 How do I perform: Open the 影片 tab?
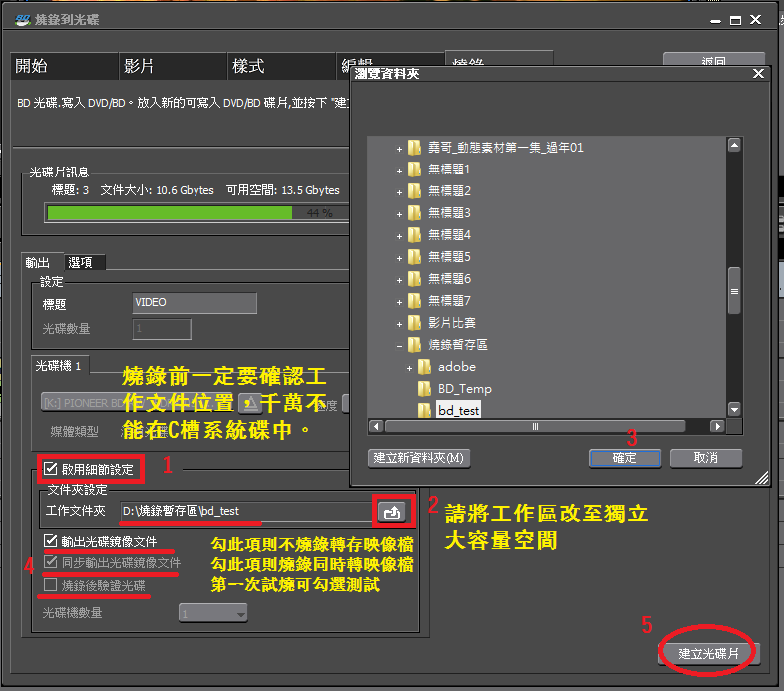140,66
